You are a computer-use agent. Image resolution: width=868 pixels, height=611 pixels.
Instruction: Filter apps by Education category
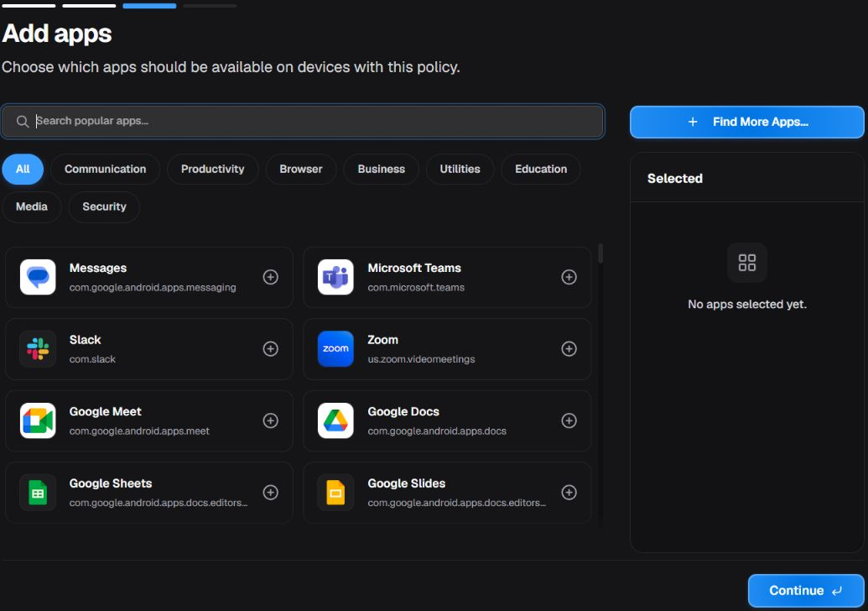point(541,169)
